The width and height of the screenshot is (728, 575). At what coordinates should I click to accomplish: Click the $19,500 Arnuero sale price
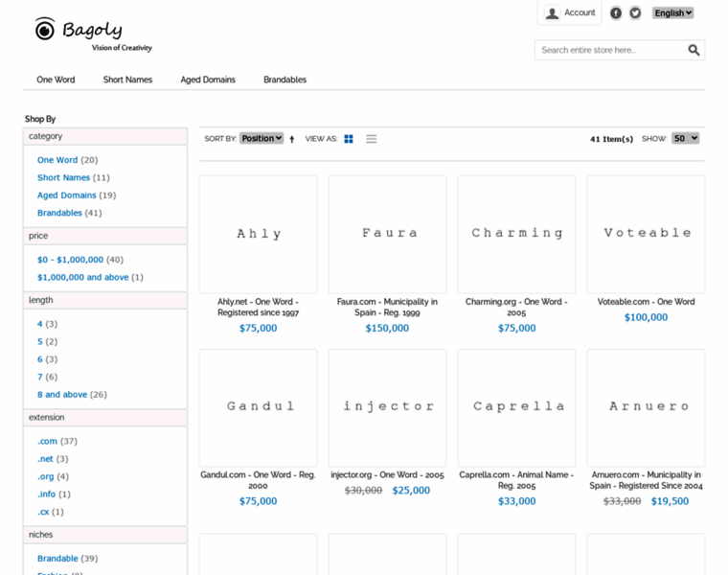pyautogui.click(x=670, y=501)
